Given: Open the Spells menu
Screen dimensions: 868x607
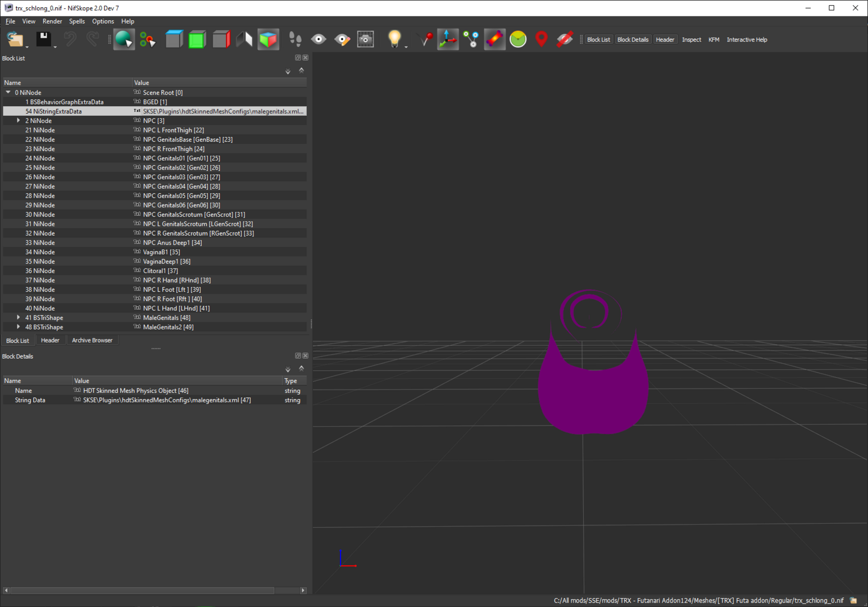Looking at the screenshot, I should click(77, 21).
